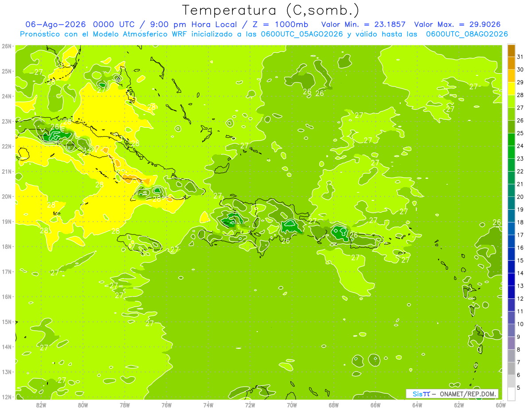Viewport: 532px width, 411px height.
Task: Click the 16N latitude label
Action: coord(6,297)
